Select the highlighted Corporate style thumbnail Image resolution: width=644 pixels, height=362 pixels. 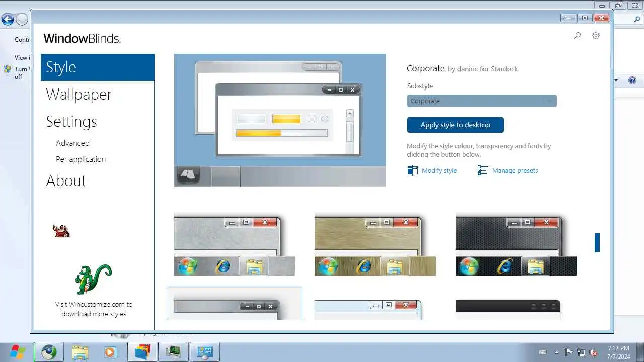tap(234, 303)
